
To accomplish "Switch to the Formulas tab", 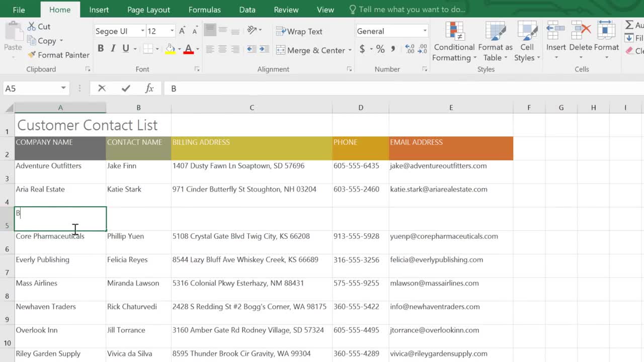I will click(204, 10).
